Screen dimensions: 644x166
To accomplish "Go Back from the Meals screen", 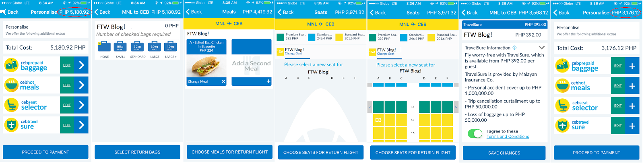I will pos(193,12).
